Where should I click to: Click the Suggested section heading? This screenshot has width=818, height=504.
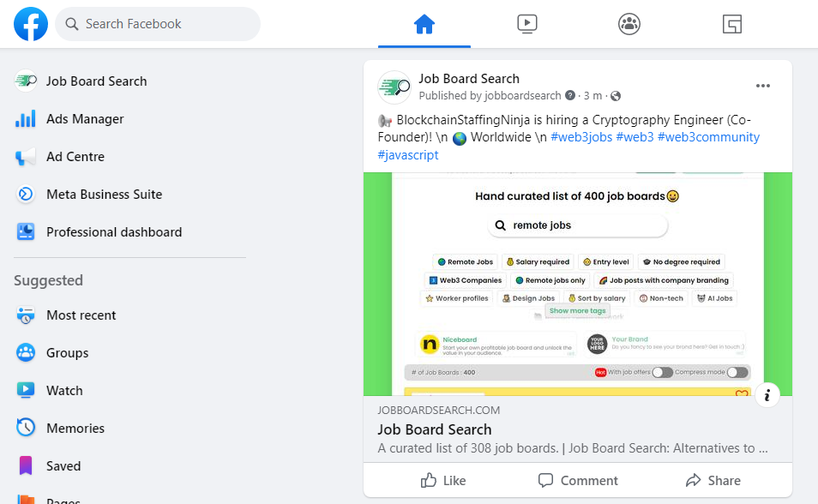pos(49,280)
